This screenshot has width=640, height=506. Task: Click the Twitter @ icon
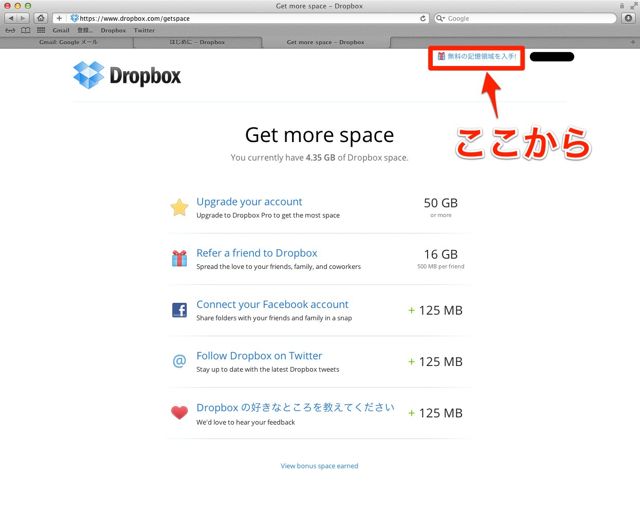click(179, 361)
